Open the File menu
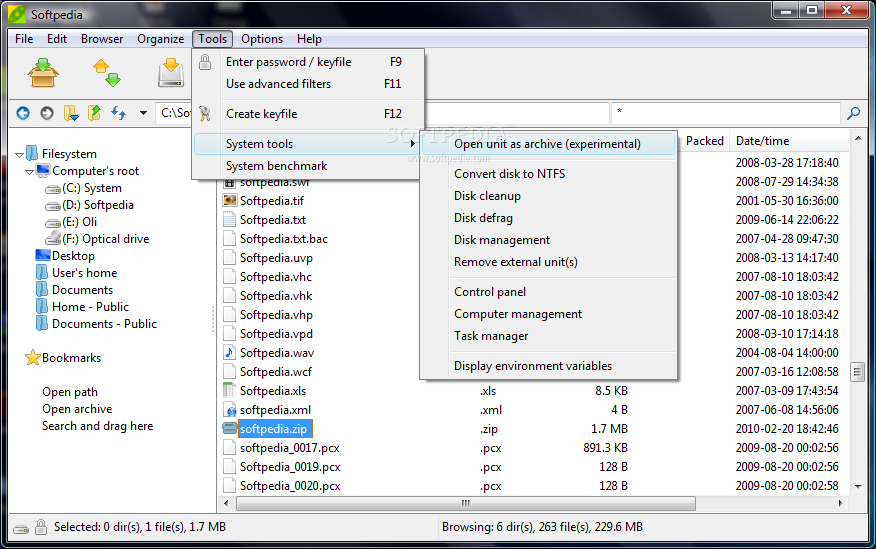Image resolution: width=876 pixels, height=549 pixels. (24, 39)
